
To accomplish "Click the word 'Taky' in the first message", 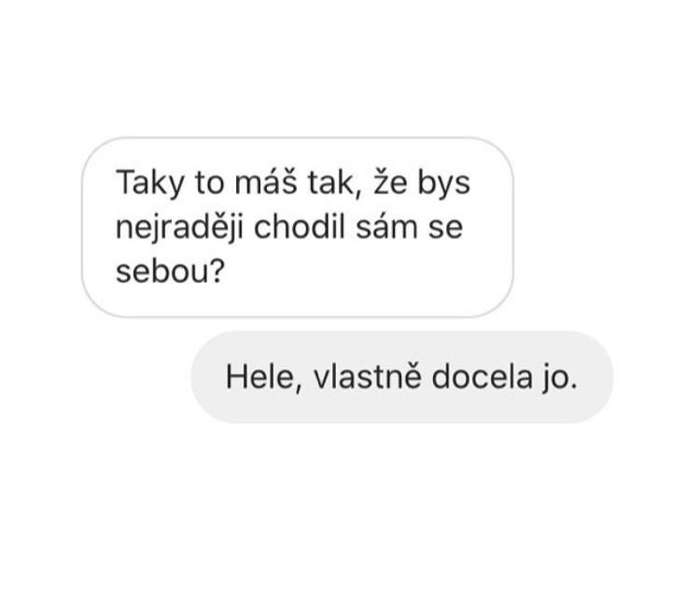I will pyautogui.click(x=150, y=184).
